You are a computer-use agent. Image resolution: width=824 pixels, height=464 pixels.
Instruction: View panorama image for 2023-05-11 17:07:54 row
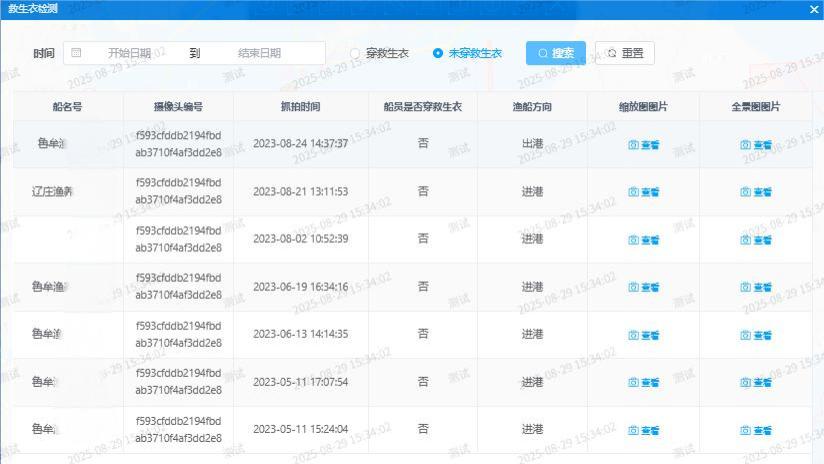(x=756, y=383)
